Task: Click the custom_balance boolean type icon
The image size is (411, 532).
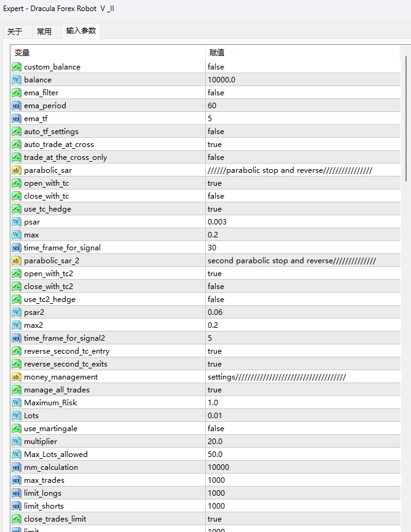Action: 17,67
